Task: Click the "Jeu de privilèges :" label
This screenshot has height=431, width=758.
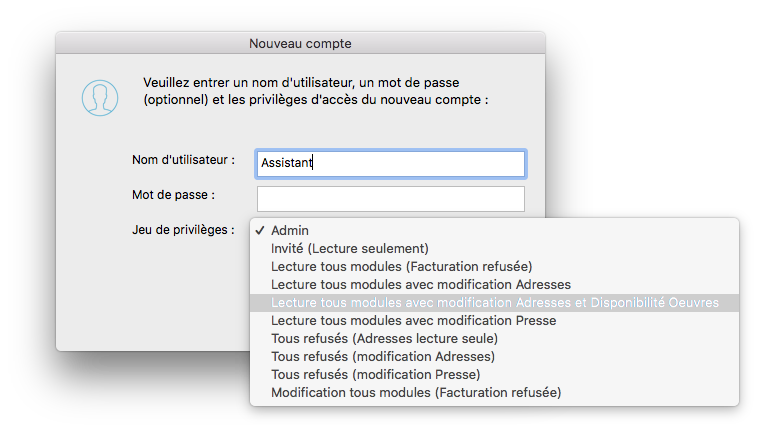Action: point(183,229)
